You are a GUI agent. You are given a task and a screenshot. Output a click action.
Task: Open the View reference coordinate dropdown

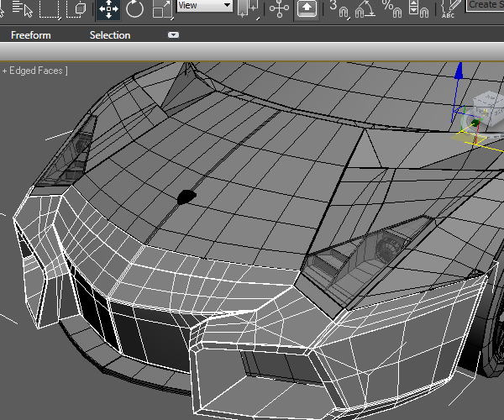(204, 6)
